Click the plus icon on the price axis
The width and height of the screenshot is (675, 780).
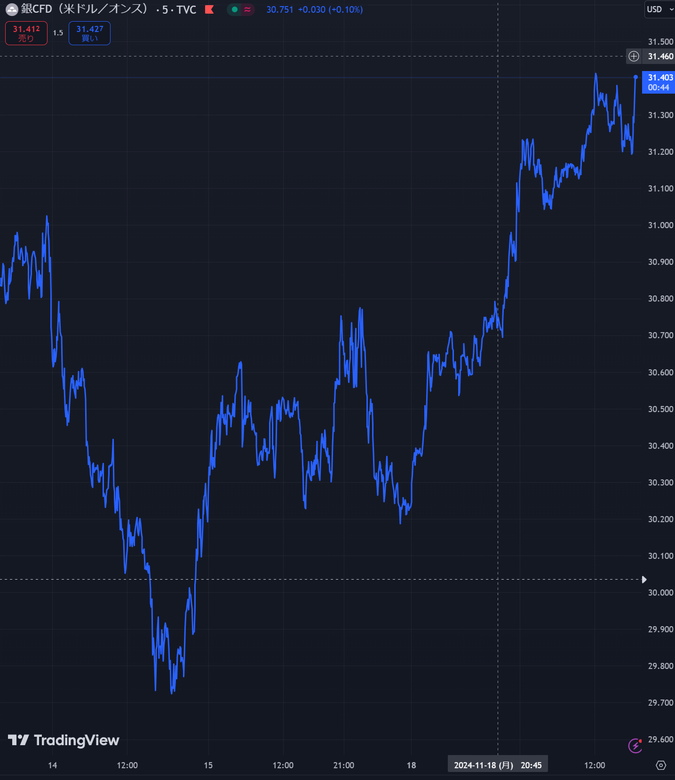(x=634, y=56)
